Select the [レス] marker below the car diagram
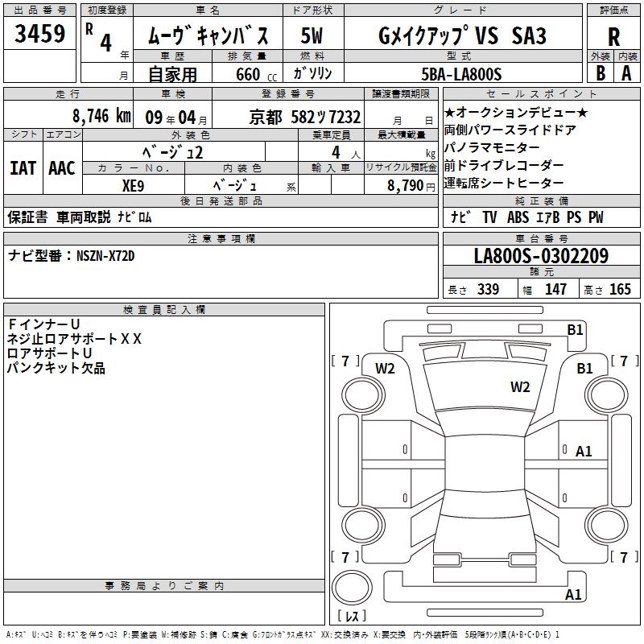Viewport: 644px width, 644px height. pyautogui.click(x=351, y=617)
